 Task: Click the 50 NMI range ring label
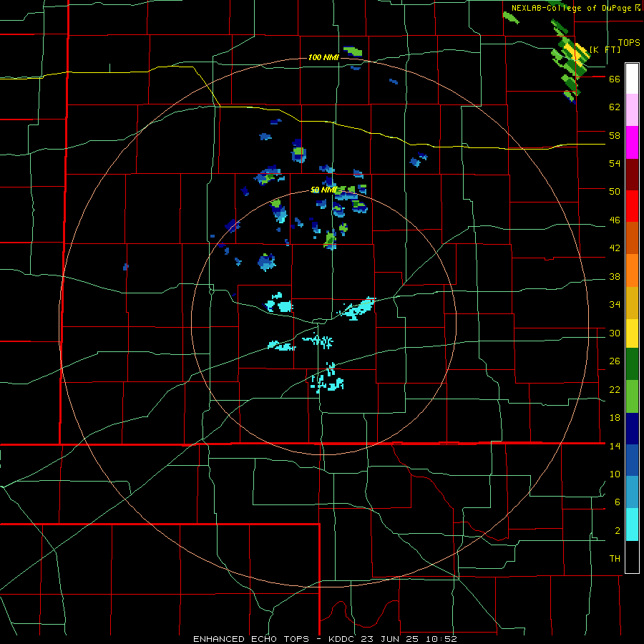(x=323, y=190)
